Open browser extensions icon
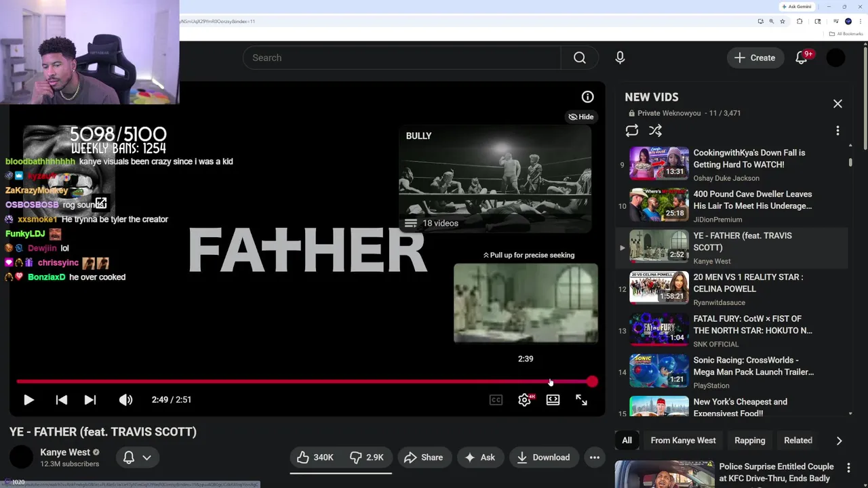The height and width of the screenshot is (488, 868). pos(800,21)
